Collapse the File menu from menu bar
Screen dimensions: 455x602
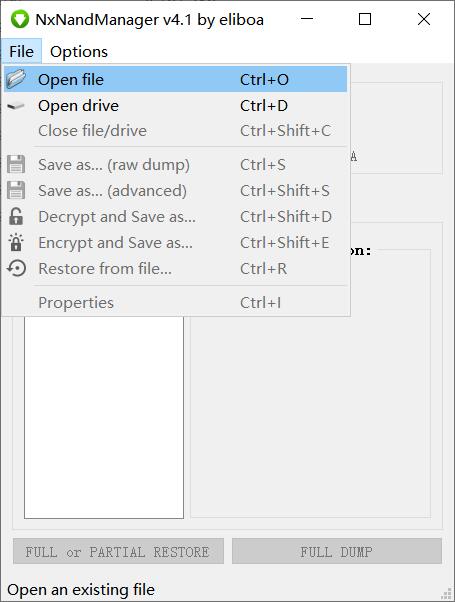22,51
